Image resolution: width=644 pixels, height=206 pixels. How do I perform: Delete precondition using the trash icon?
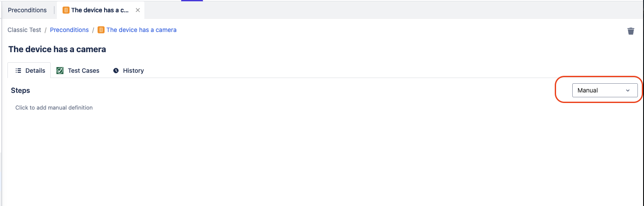pos(630,31)
